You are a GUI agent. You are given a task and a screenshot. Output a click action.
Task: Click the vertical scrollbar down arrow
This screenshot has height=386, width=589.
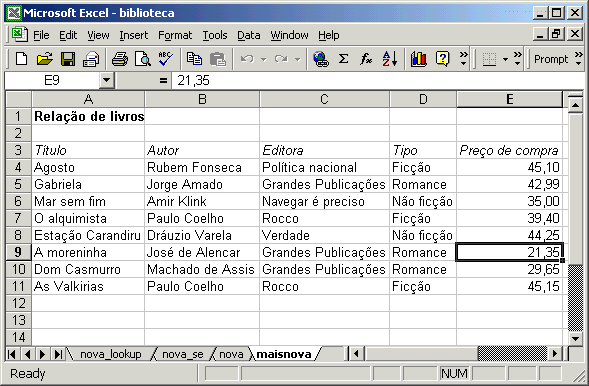click(x=575, y=338)
